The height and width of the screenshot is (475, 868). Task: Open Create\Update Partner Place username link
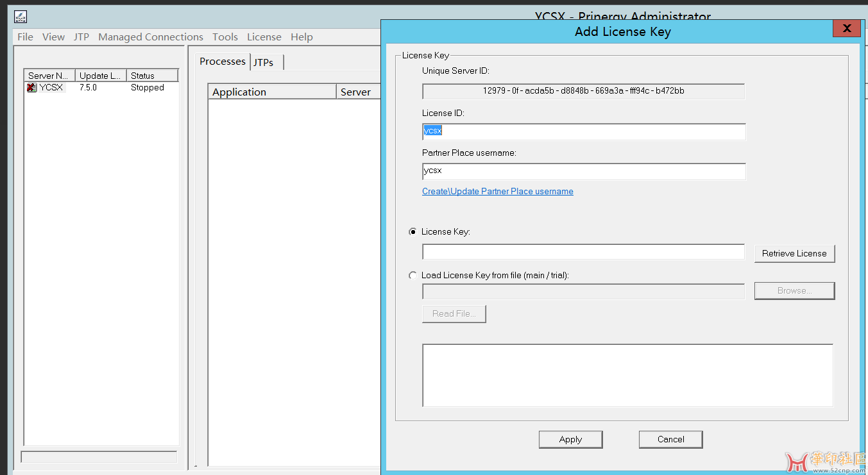(498, 191)
